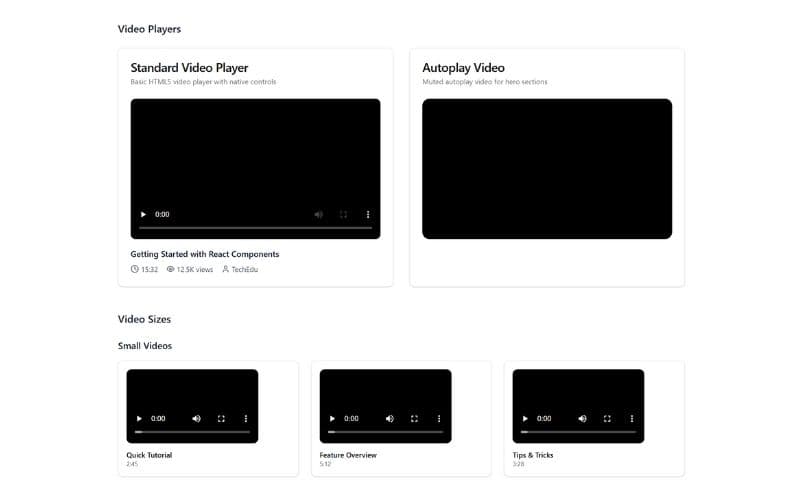
Task: Click the Feature Overview progress bar
Action: [386, 432]
